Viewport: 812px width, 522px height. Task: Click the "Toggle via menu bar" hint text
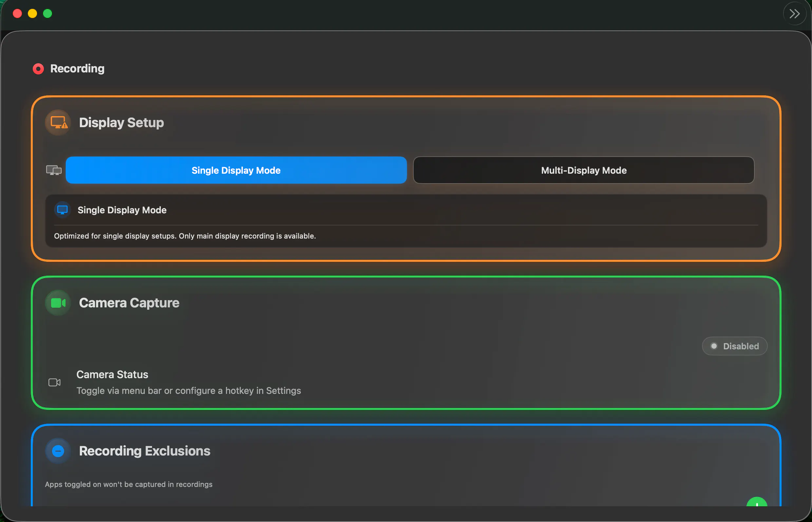coord(189,391)
